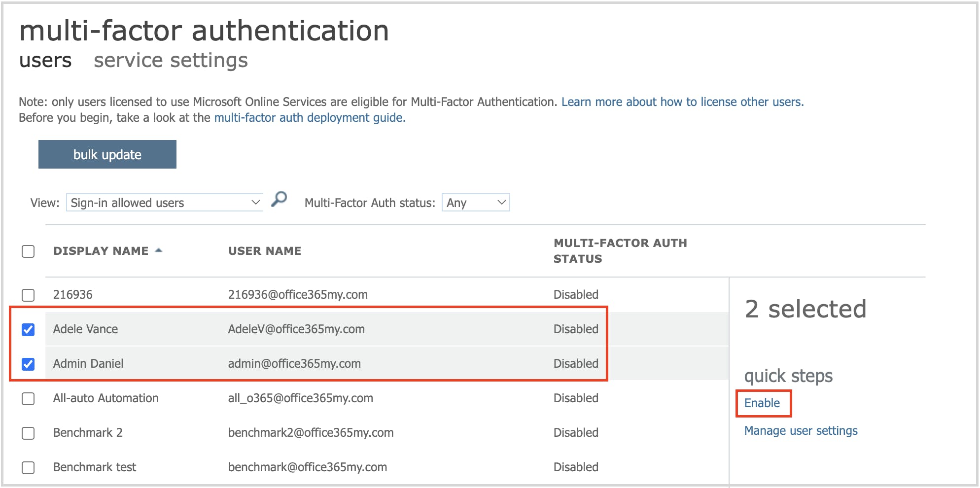Switch to the service settings tab
Image resolution: width=980 pixels, height=488 pixels.
(x=171, y=60)
